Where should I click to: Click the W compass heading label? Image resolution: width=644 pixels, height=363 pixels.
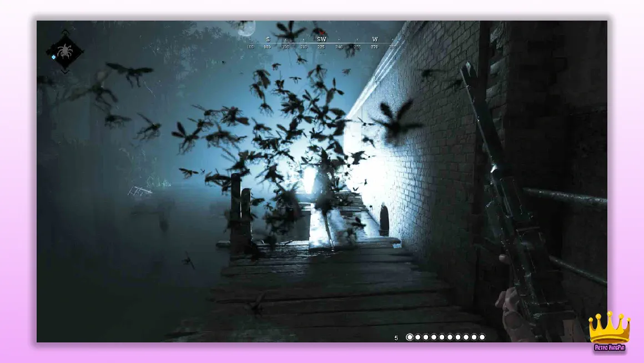pos(375,39)
